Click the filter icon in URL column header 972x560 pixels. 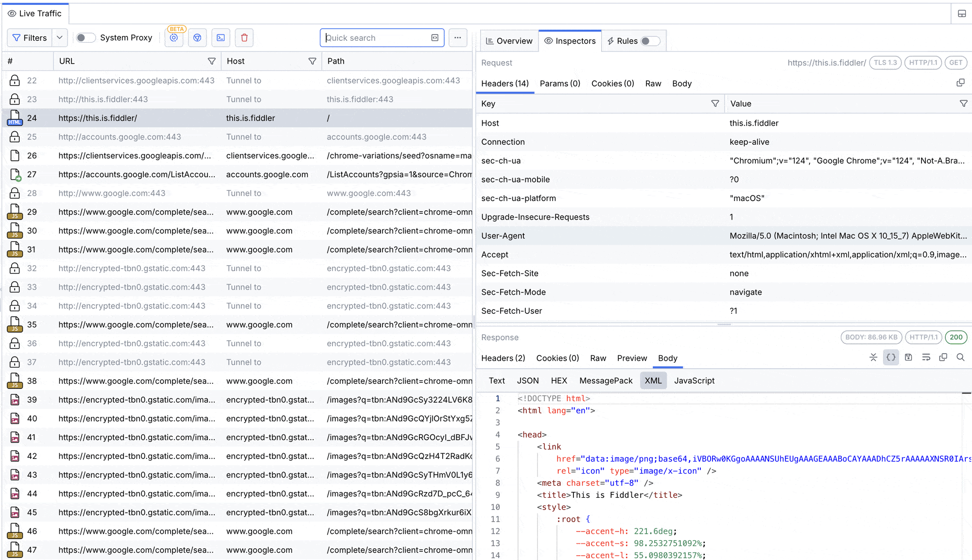pos(211,61)
